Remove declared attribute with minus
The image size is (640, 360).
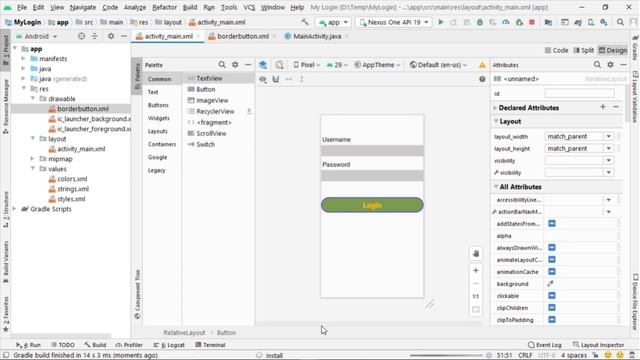[616, 107]
